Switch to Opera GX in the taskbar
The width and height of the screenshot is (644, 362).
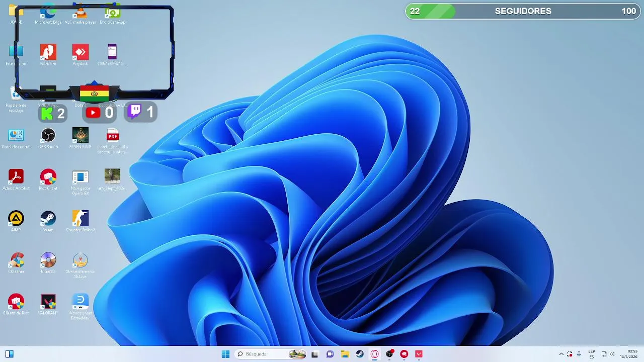tap(374, 354)
